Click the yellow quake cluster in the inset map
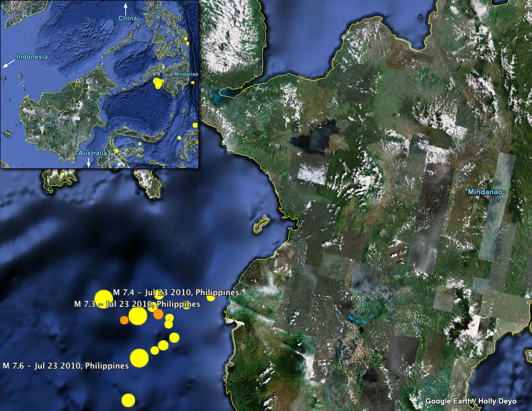 (158, 83)
